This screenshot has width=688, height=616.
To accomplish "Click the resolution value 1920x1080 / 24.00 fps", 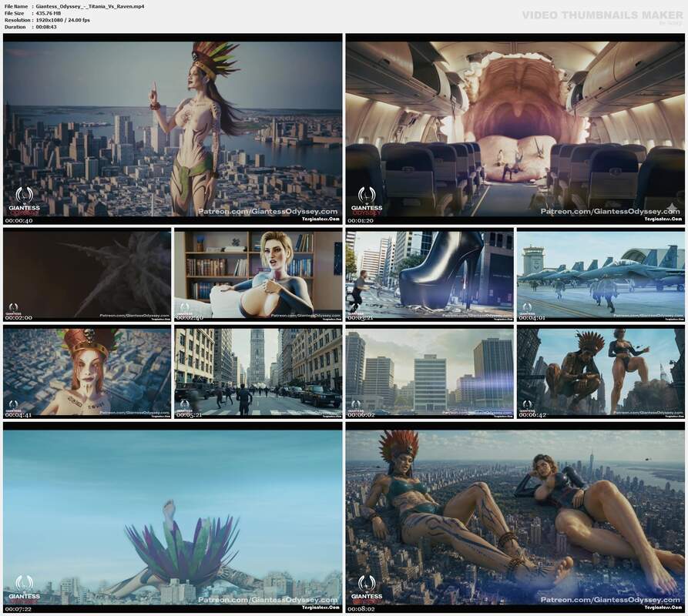I will pos(62,20).
